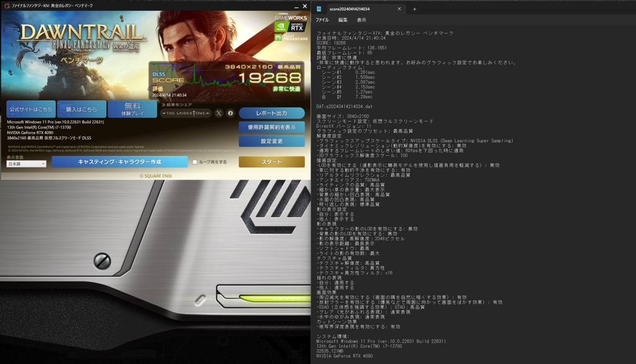Click the レポート出力 button
This screenshot has width=636, height=364.
click(271, 113)
